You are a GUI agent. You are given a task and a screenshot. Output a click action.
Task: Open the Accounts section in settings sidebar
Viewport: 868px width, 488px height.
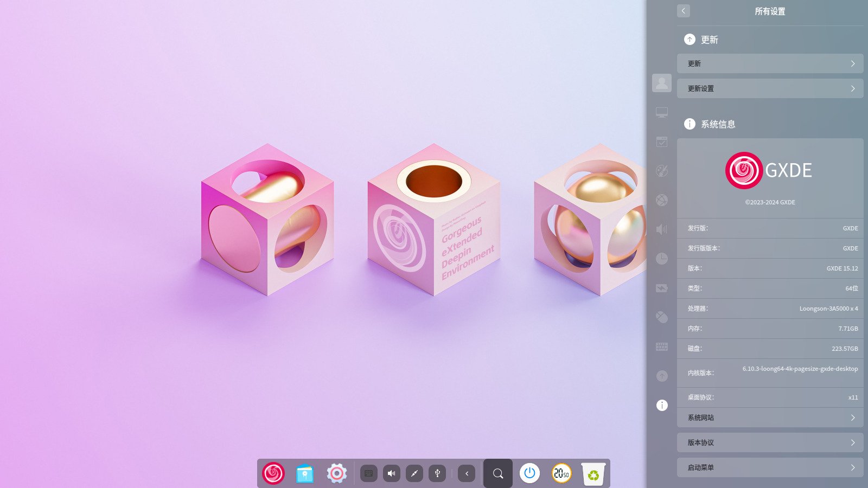(x=661, y=83)
